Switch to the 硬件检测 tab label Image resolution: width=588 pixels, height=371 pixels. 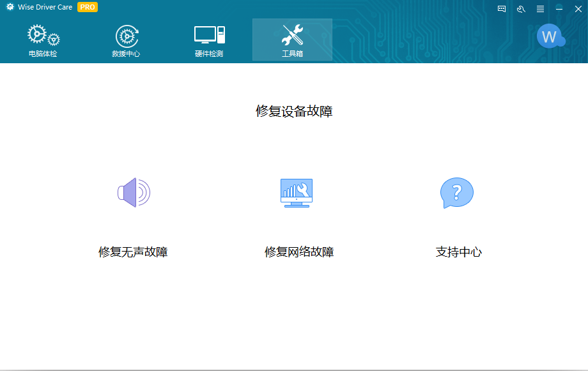click(209, 54)
